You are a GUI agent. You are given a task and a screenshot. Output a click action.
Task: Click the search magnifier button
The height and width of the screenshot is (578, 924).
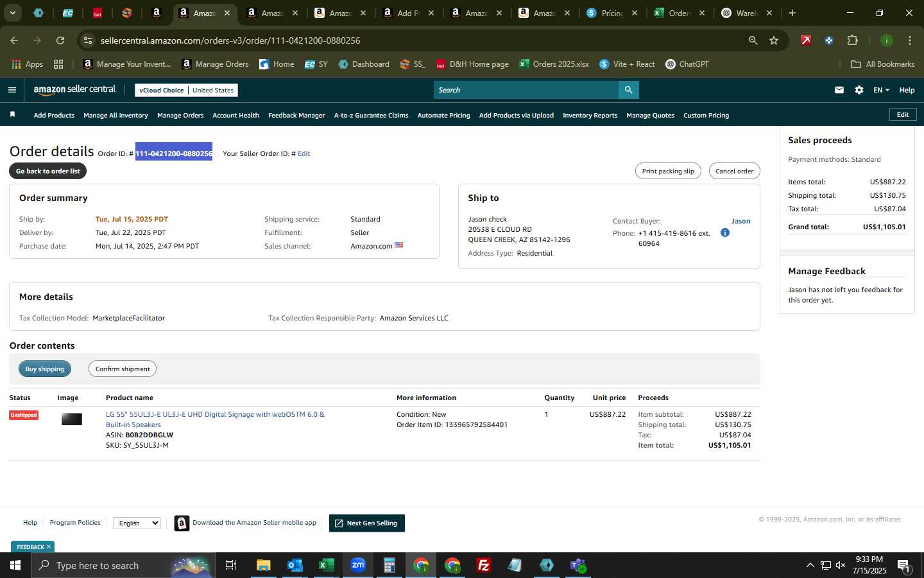point(628,90)
